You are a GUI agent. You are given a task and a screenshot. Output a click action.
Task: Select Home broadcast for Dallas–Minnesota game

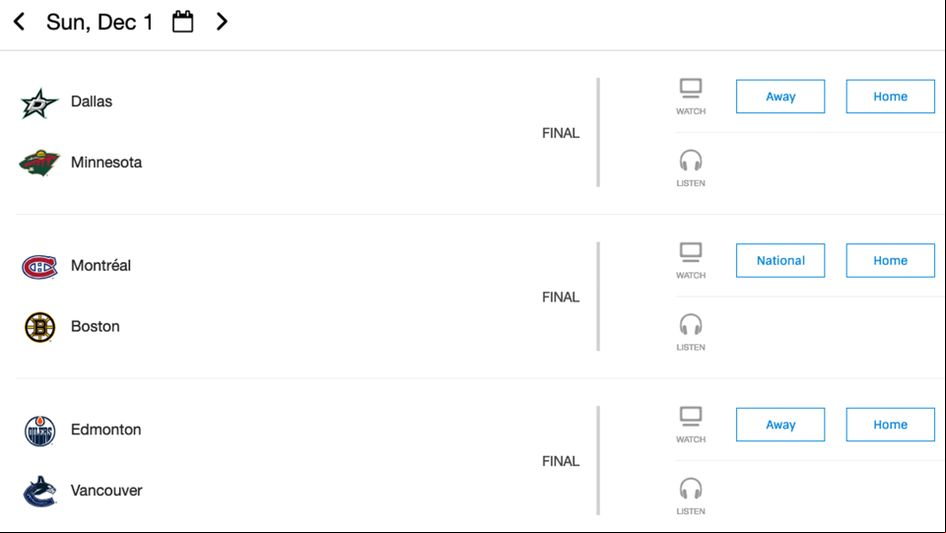(890, 97)
